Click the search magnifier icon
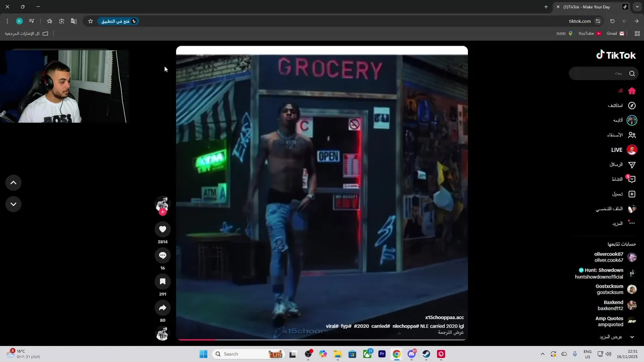644x362 pixels. [632, 73]
